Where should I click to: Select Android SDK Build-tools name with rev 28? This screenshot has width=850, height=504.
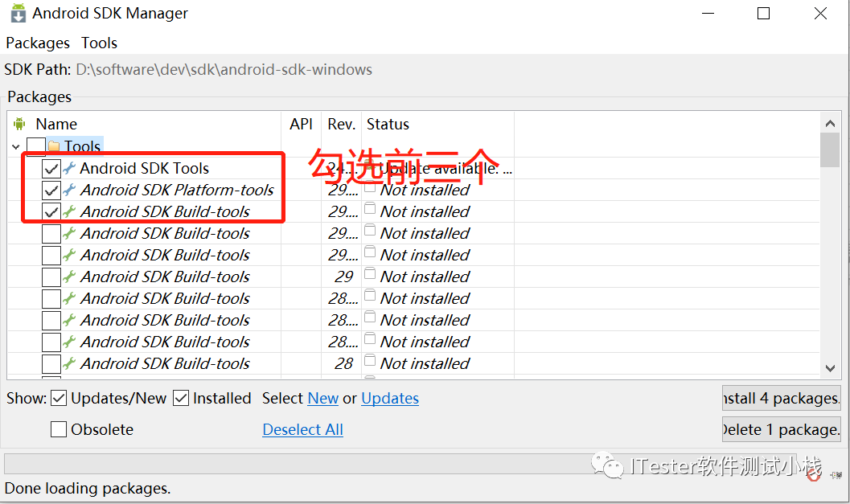(x=166, y=363)
